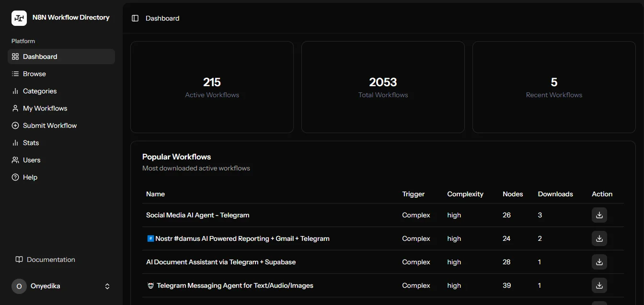Select AI Document Assistant via Telegram + Supabase
This screenshot has height=305, width=644.
click(x=221, y=262)
